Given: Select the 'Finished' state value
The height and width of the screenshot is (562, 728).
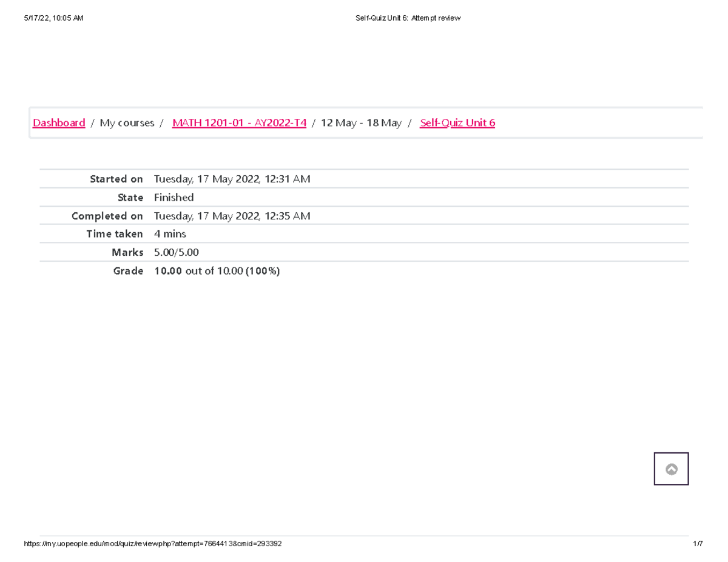Looking at the screenshot, I should tap(174, 198).
